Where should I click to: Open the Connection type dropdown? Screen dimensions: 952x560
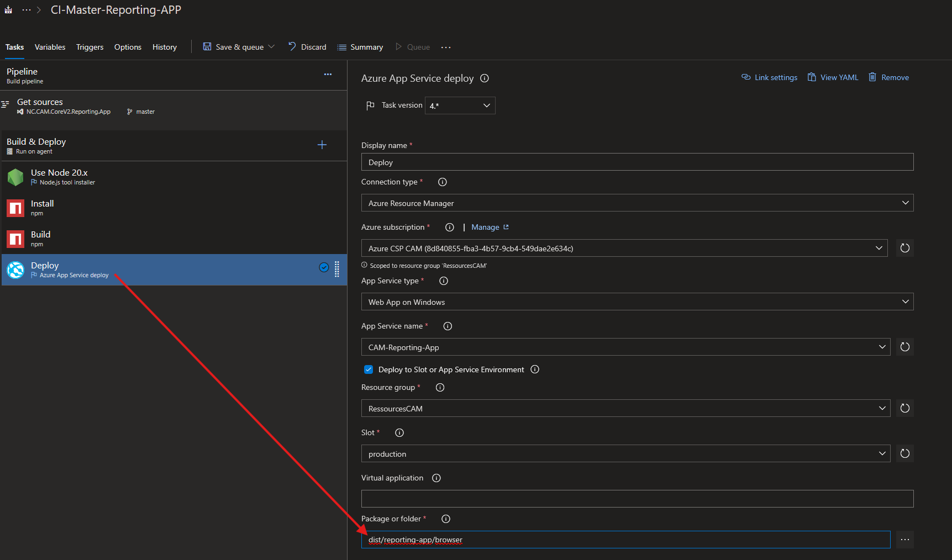[637, 203]
